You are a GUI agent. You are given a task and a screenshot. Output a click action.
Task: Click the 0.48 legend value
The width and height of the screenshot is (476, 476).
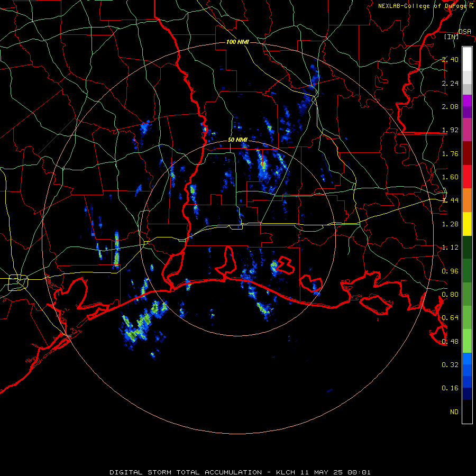tap(450, 342)
